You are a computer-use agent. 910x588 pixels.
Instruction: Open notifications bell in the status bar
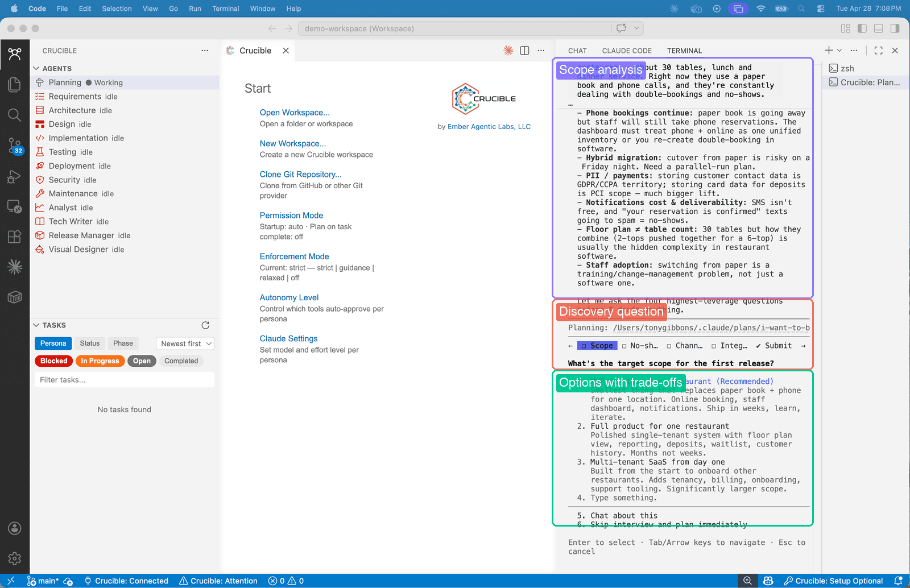point(899,581)
